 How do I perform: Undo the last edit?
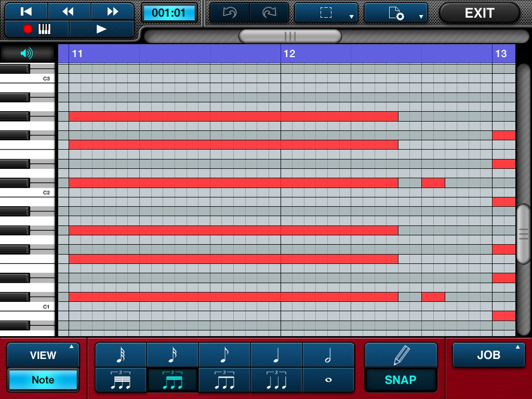tap(230, 13)
